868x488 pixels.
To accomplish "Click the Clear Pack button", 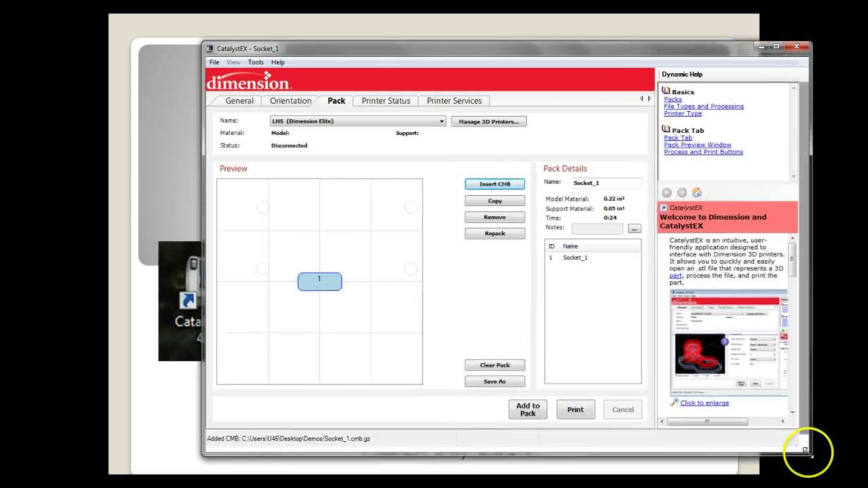I will 495,365.
